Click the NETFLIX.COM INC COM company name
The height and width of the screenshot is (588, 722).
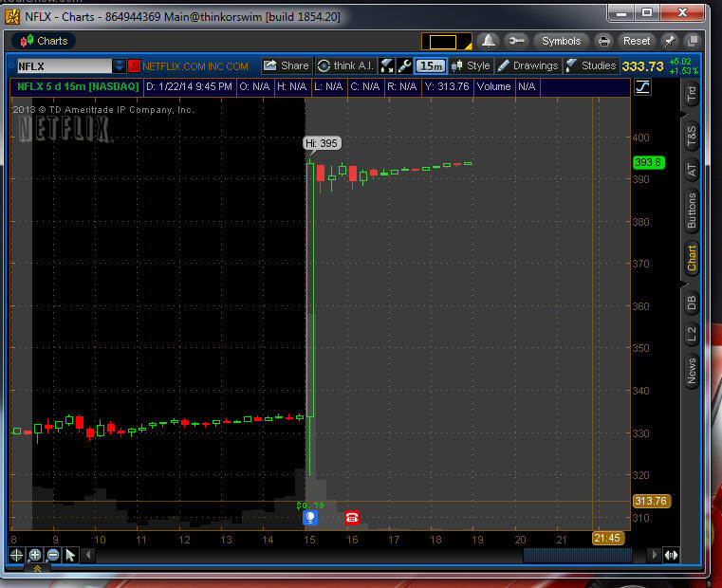tap(195, 66)
